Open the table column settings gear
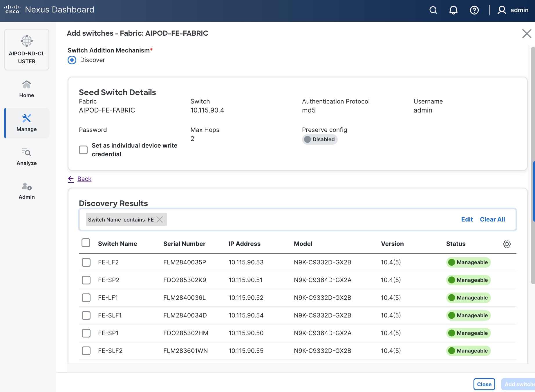Image resolution: width=535 pixels, height=392 pixels. [x=507, y=244]
